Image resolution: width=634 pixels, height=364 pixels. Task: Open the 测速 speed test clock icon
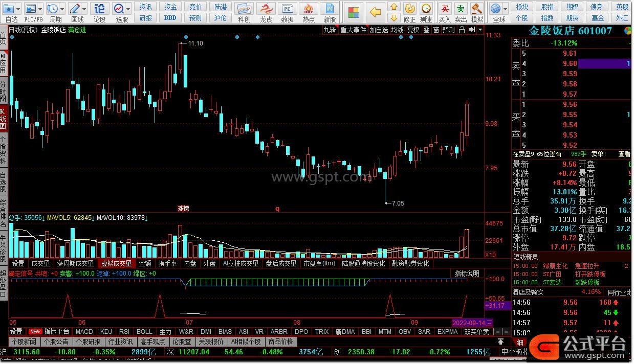(426, 9)
